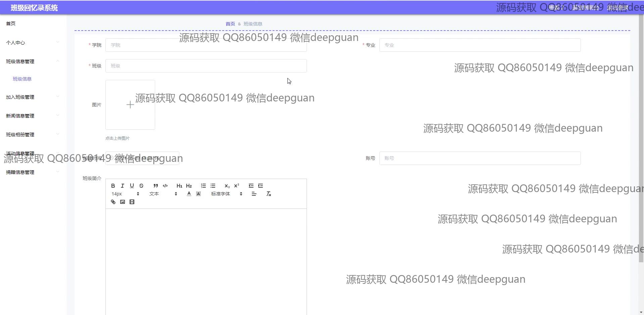644x315 pixels.
Task: Expand the 加入班级管理 sidebar menu
Action: [33, 97]
